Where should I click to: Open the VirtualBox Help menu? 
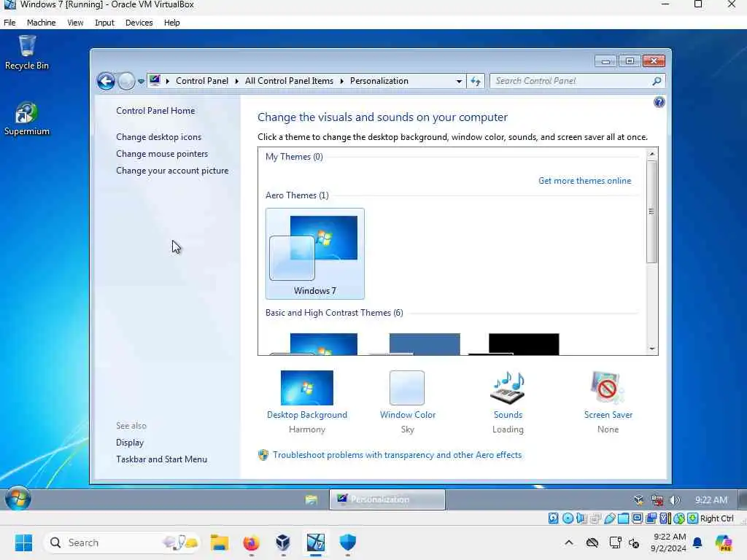tap(172, 23)
